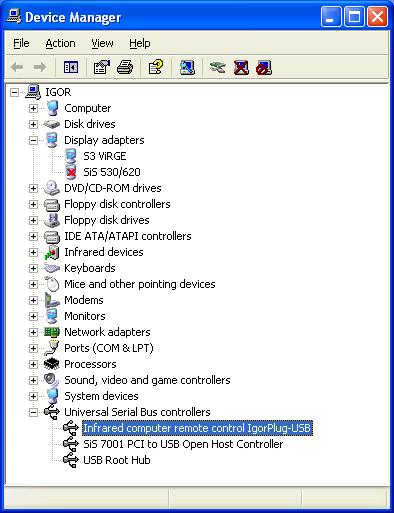Expand the Ports (COM & LPT) category
Image resolution: width=394 pixels, height=513 pixels.
click(x=33, y=348)
